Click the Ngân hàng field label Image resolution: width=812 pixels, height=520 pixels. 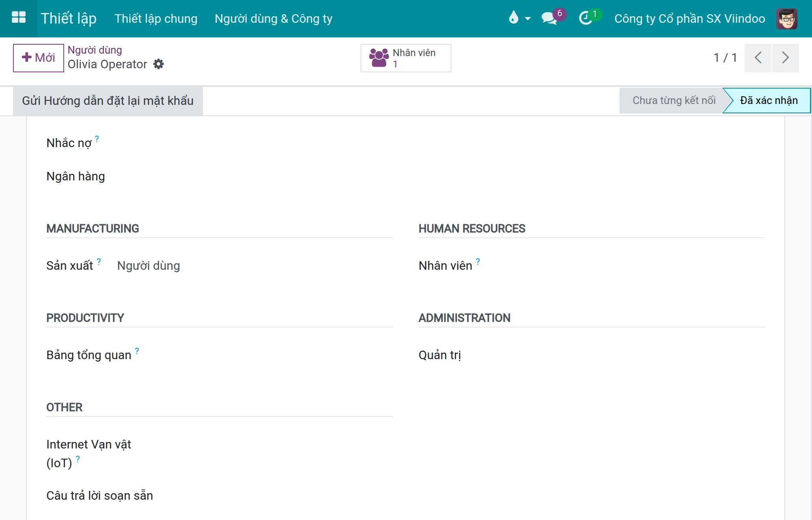click(76, 176)
